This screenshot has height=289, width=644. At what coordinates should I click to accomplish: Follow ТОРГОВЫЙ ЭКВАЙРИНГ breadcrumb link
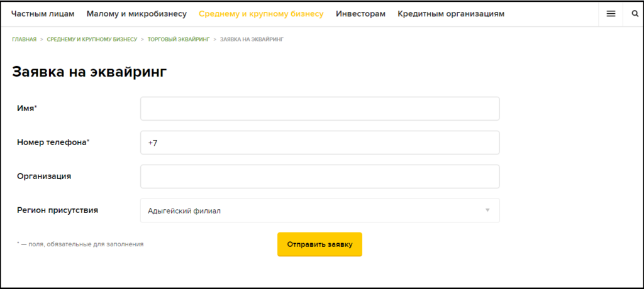pos(179,40)
